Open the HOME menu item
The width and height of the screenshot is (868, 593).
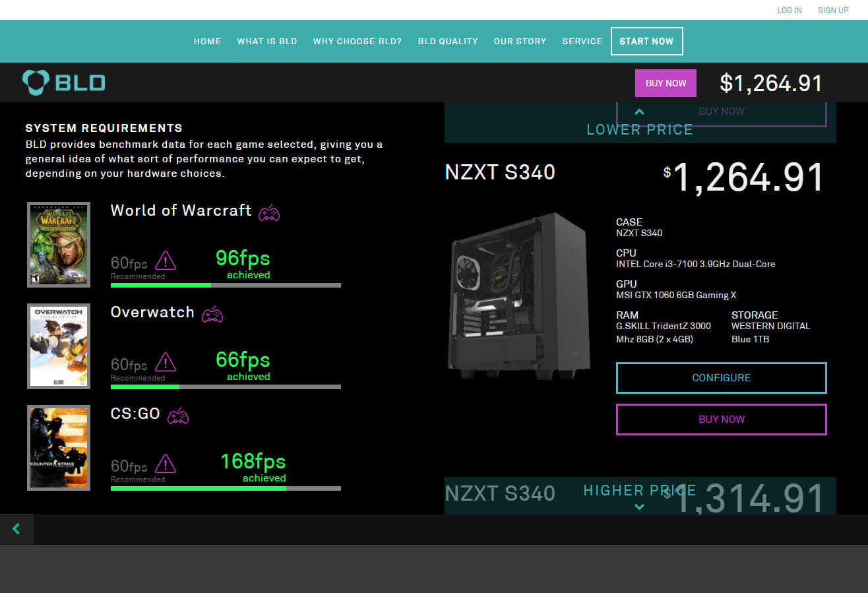(x=207, y=41)
